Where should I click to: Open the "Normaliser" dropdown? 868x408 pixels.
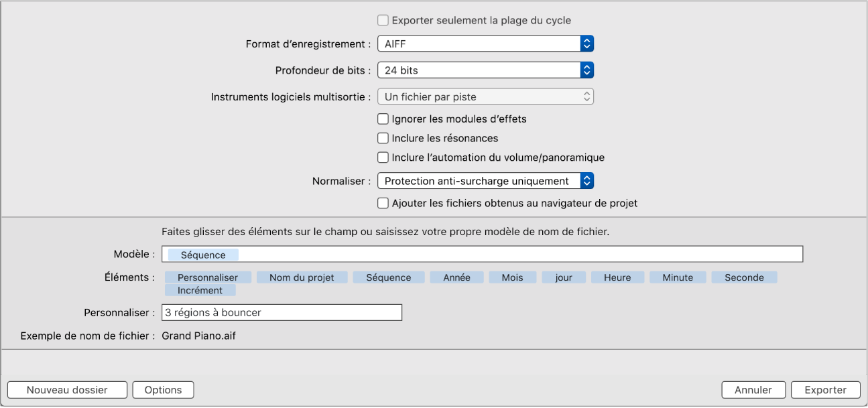click(x=586, y=180)
